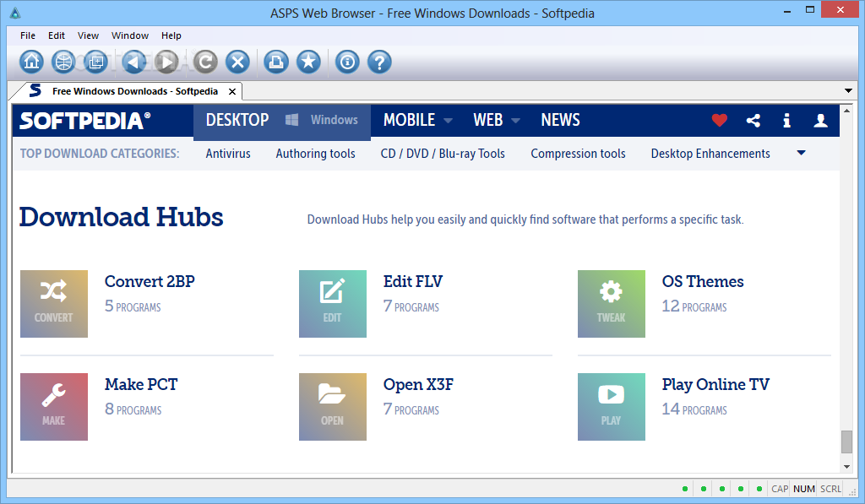Open the Compression tools category
This screenshot has height=504, width=865.
[578, 154]
